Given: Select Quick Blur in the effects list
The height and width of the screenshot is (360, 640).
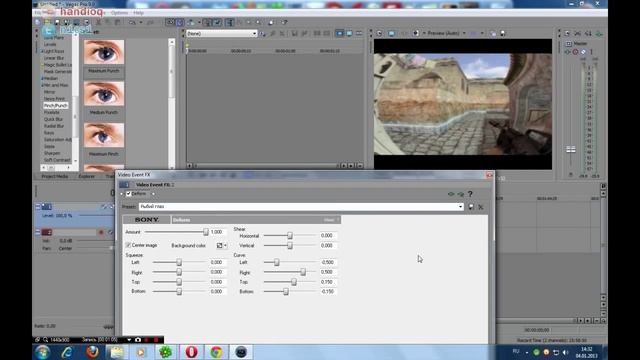Looking at the screenshot, I should (53, 119).
